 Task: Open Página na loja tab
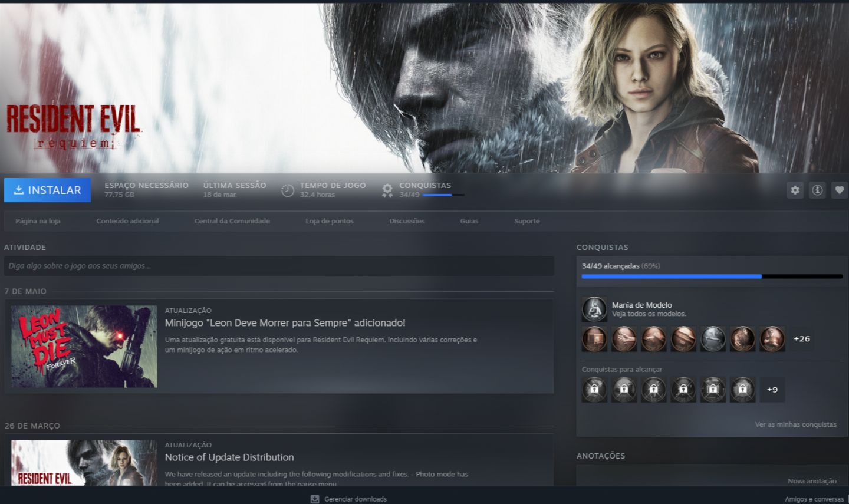click(x=38, y=221)
